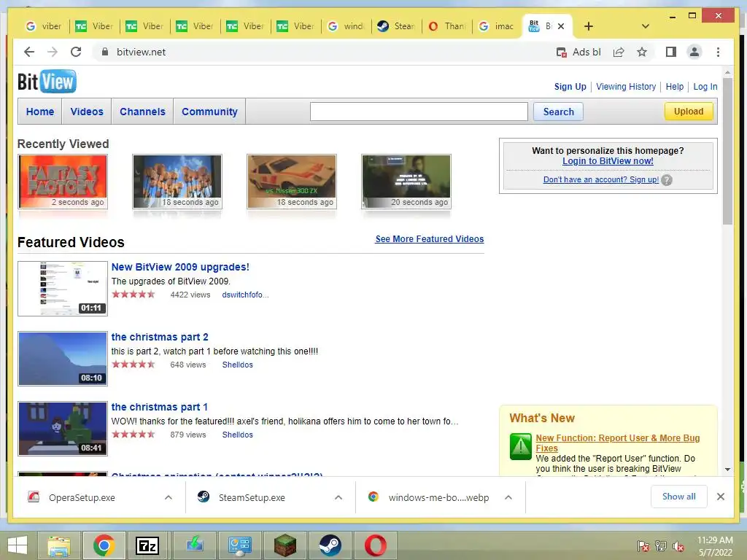Click the bitview.net address bar
Image resolution: width=747 pixels, height=560 pixels.
[324, 52]
